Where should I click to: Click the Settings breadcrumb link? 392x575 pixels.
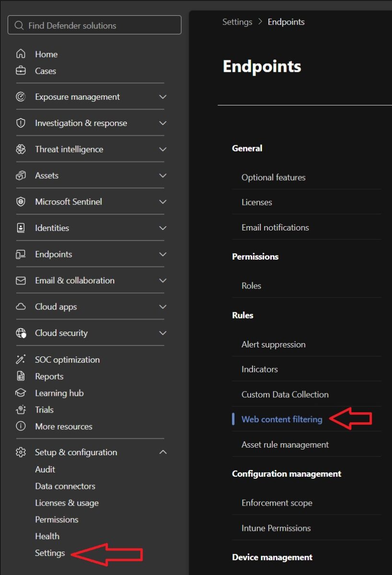tap(237, 22)
